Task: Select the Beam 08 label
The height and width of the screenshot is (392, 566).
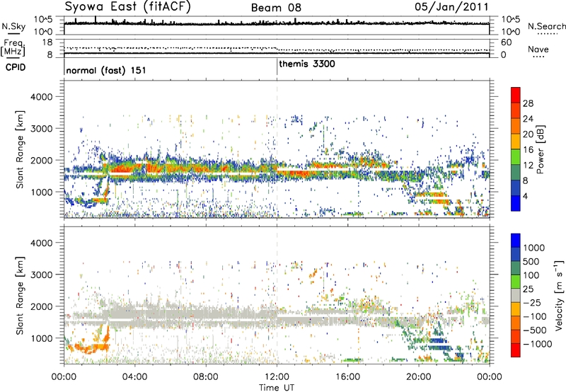Action: 276,8
